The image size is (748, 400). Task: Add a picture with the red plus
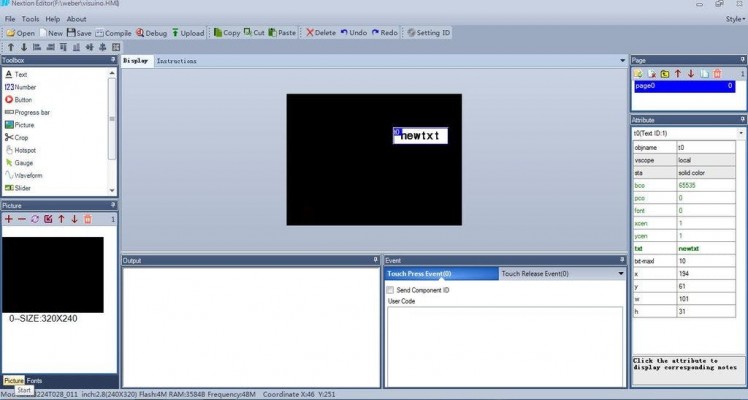coord(9,219)
